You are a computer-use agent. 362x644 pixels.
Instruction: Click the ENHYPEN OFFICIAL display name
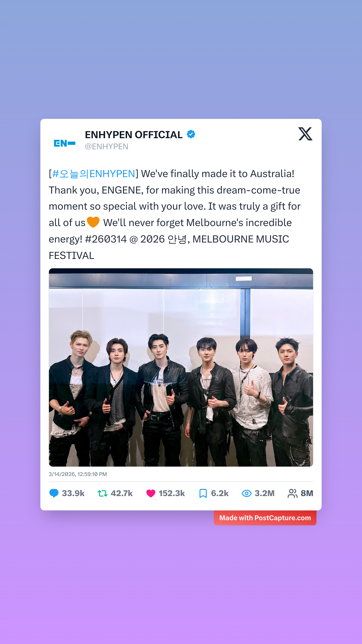(x=134, y=135)
